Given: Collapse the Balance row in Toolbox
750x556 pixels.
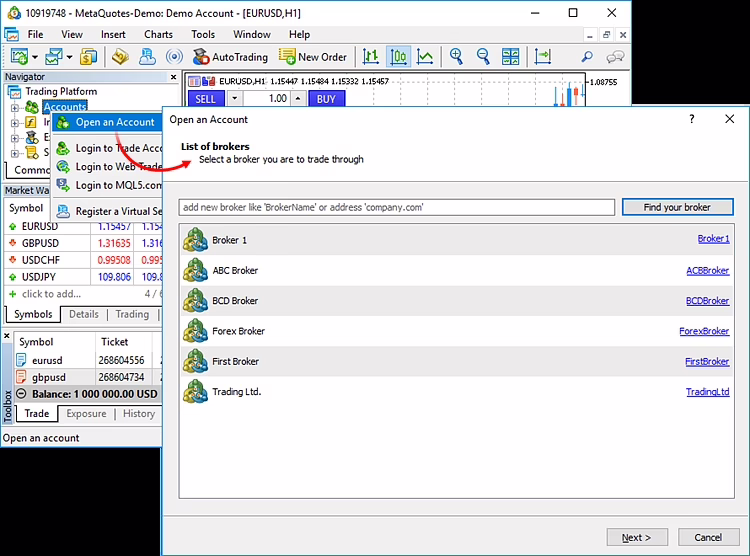Looking at the screenshot, I should pyautogui.click(x=22, y=394).
